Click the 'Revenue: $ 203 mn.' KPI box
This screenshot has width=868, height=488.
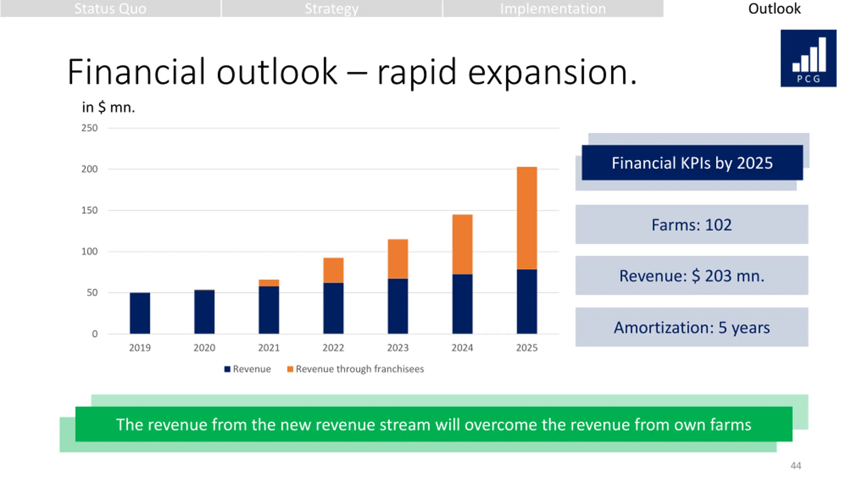pos(692,276)
